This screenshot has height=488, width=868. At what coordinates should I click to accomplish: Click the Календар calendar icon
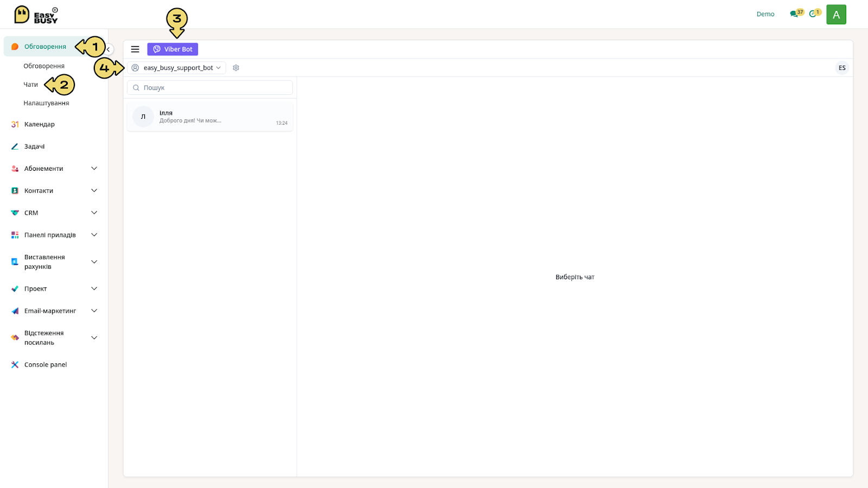click(x=15, y=124)
